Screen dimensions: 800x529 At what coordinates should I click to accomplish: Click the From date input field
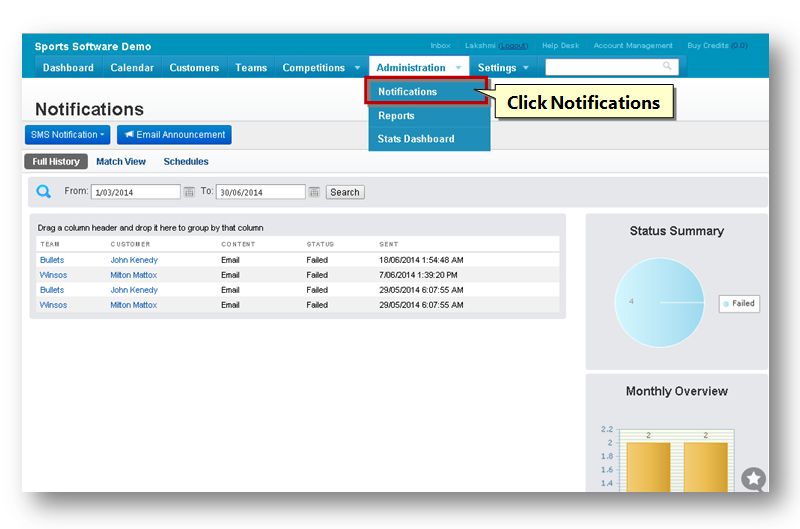pos(136,192)
